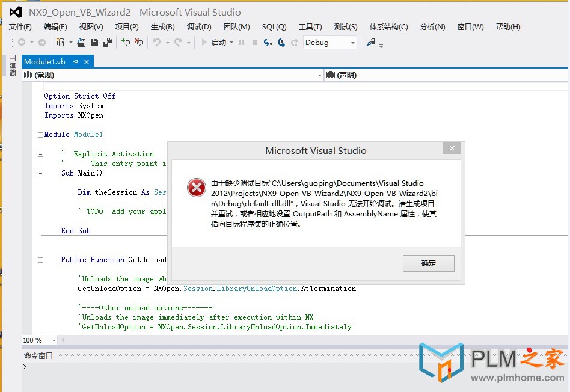
Task: Open the 文件(F) menu
Action: tap(20, 27)
